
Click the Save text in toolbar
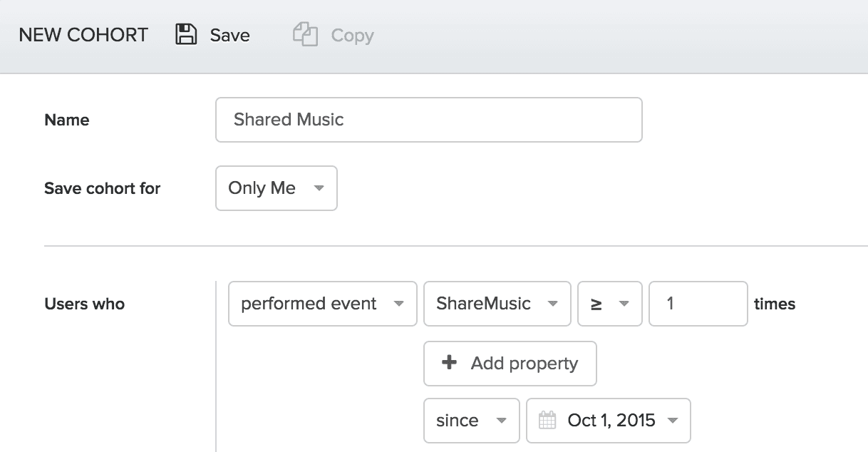tap(229, 36)
